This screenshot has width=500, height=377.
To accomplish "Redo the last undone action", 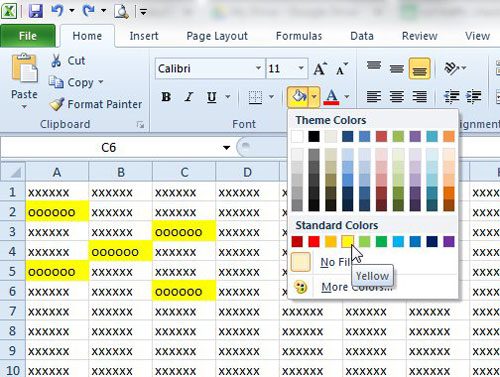I will 89,11.
